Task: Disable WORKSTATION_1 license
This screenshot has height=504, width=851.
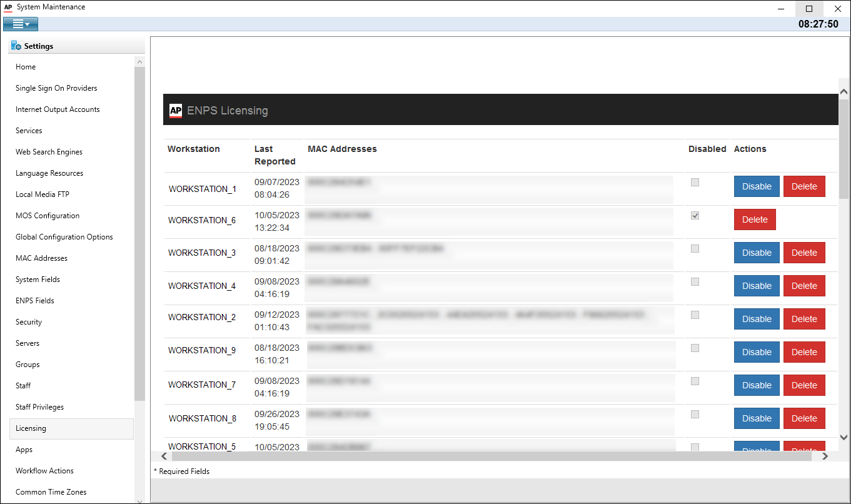Action: coord(757,186)
